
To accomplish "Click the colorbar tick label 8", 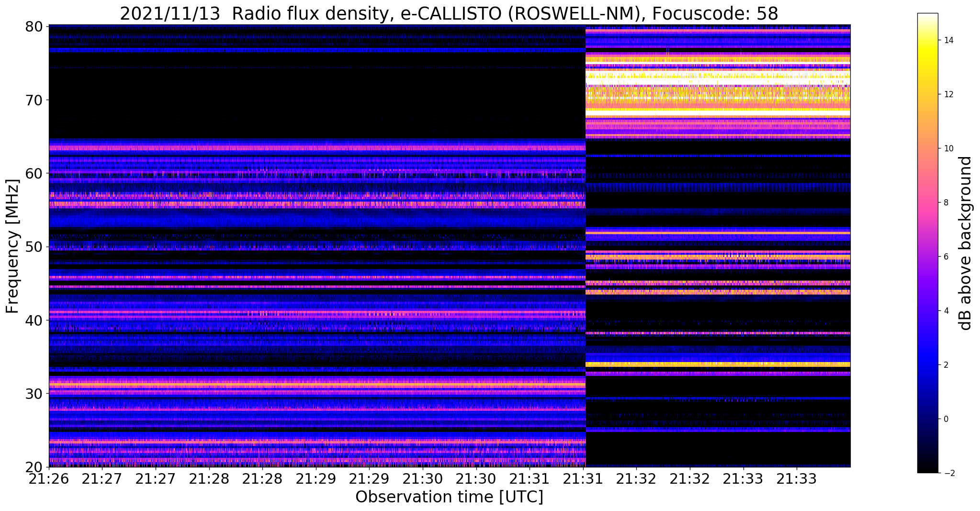I will coord(946,203).
